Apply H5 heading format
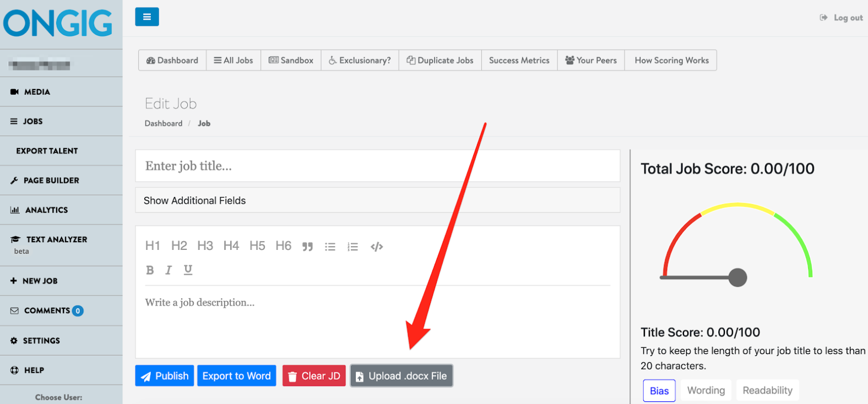868x404 pixels. 257,245
